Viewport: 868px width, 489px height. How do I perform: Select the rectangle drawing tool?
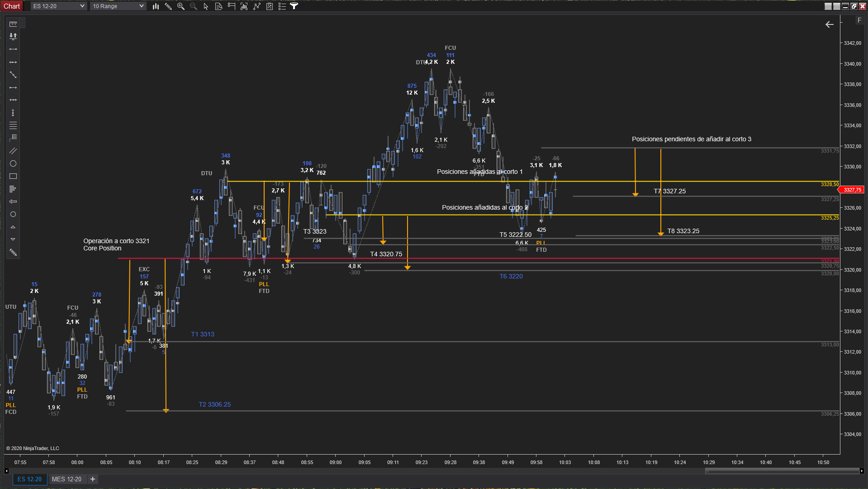13,176
